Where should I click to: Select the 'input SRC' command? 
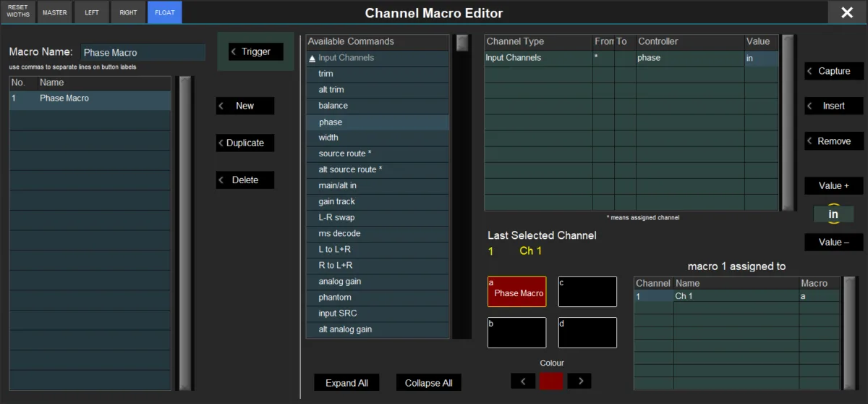[x=377, y=313]
